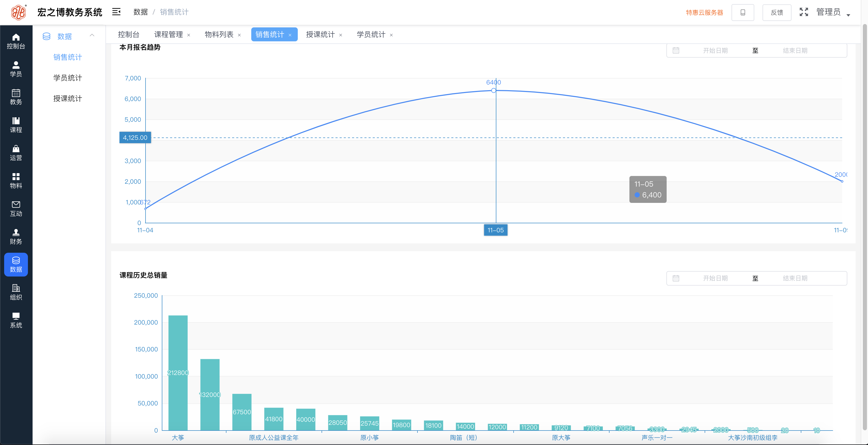Set 开始日期 for 本月报名趋势 chart
Screen dimensions: 868x445
point(715,51)
